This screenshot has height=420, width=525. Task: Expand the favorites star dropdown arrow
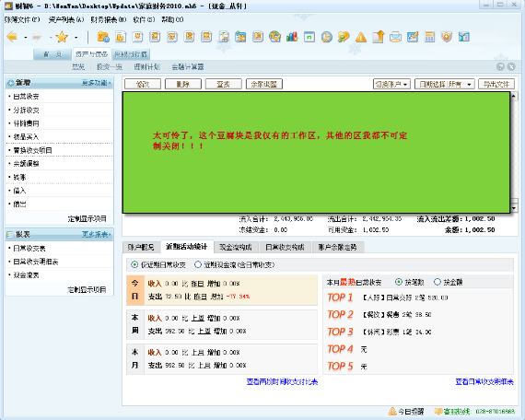point(76,37)
